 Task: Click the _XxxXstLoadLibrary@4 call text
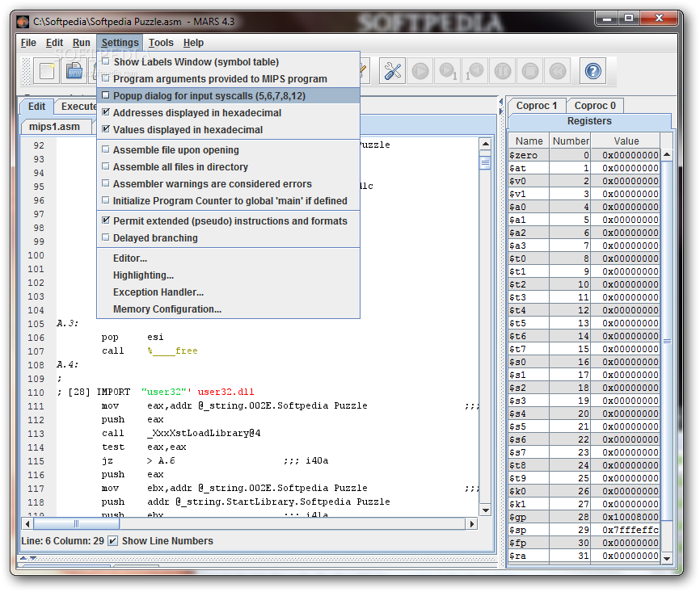tap(204, 433)
